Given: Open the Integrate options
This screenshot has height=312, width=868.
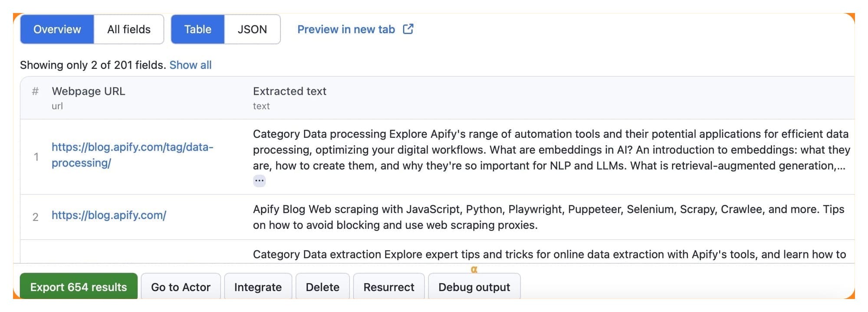Looking at the screenshot, I should 258,286.
